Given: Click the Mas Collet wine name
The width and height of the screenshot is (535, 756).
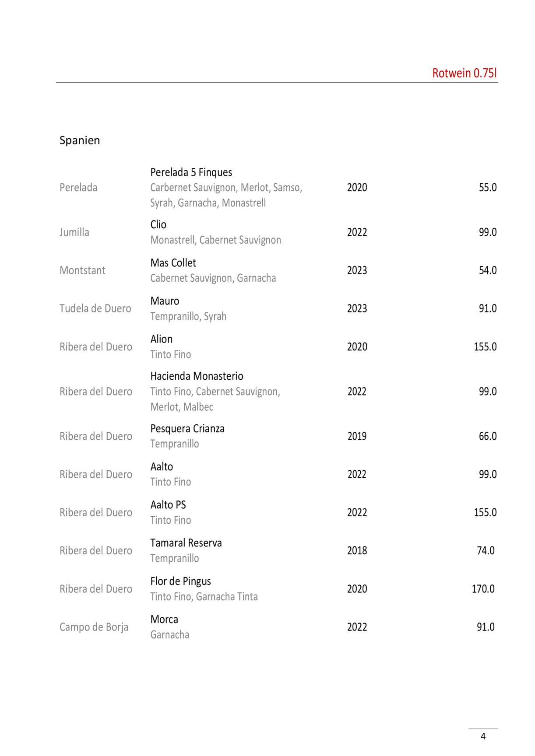Looking at the screenshot, I should coord(173,263).
